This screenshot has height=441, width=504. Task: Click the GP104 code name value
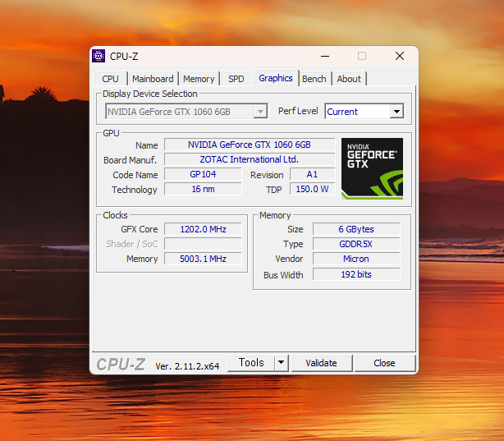[x=203, y=174]
